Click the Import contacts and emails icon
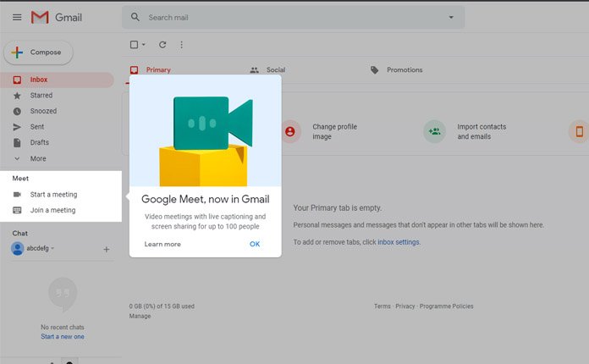The width and height of the screenshot is (589, 364). point(435,131)
